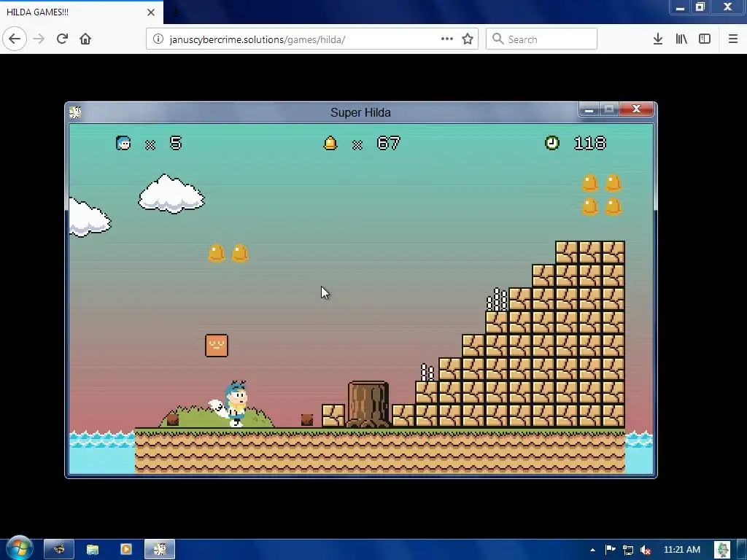Close the HILDA GAMES!!! tab
The image size is (747, 560).
151,12
